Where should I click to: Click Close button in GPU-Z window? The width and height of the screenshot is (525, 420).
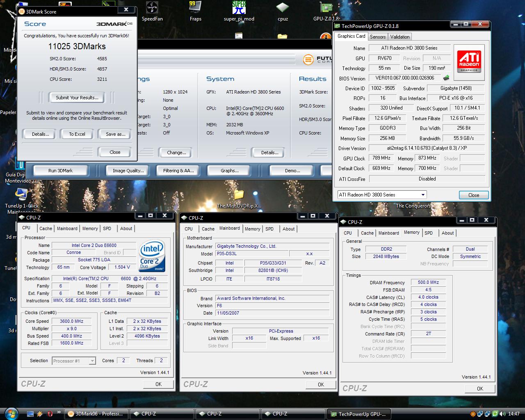pos(474,195)
